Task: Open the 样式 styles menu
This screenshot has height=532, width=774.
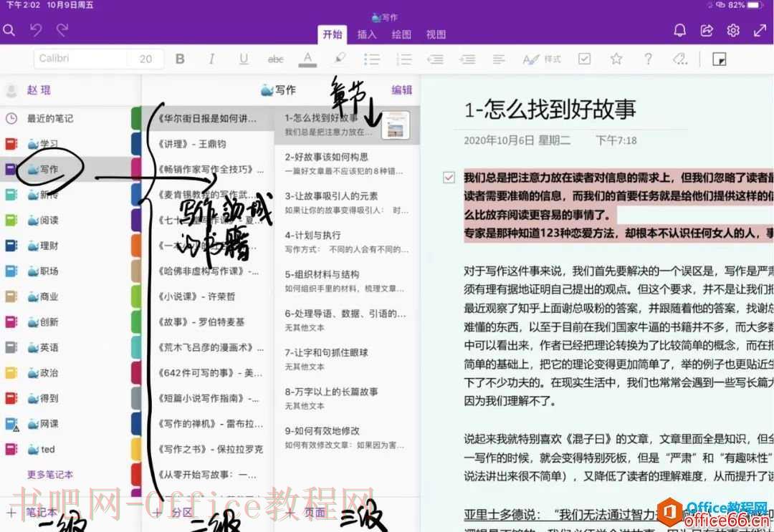Action: [x=542, y=59]
